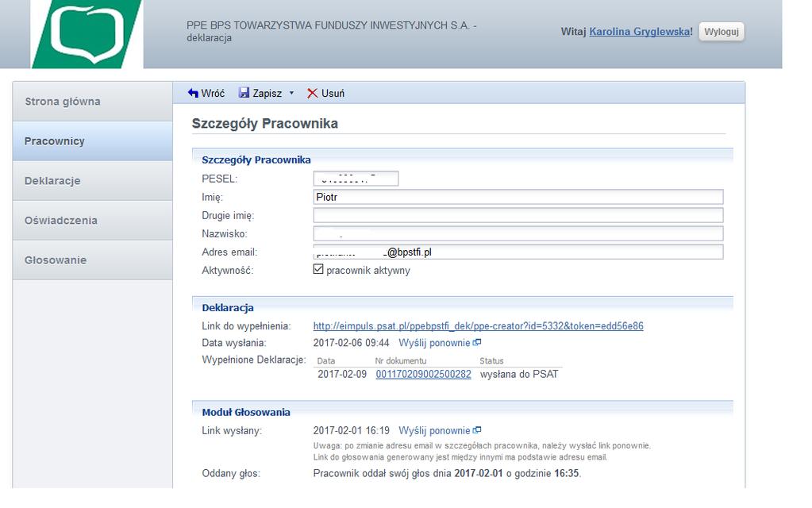
Task: Click the Wróć back arrow icon
Action: 193,93
